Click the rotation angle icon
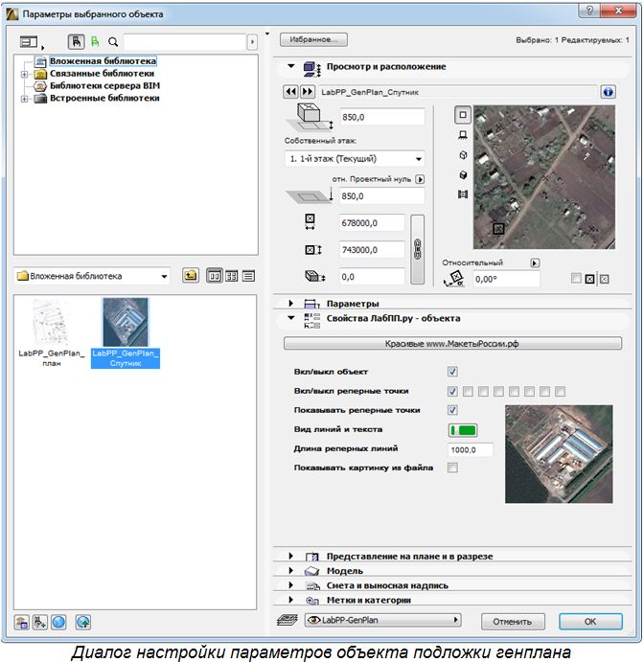644x662 pixels. pos(454,279)
